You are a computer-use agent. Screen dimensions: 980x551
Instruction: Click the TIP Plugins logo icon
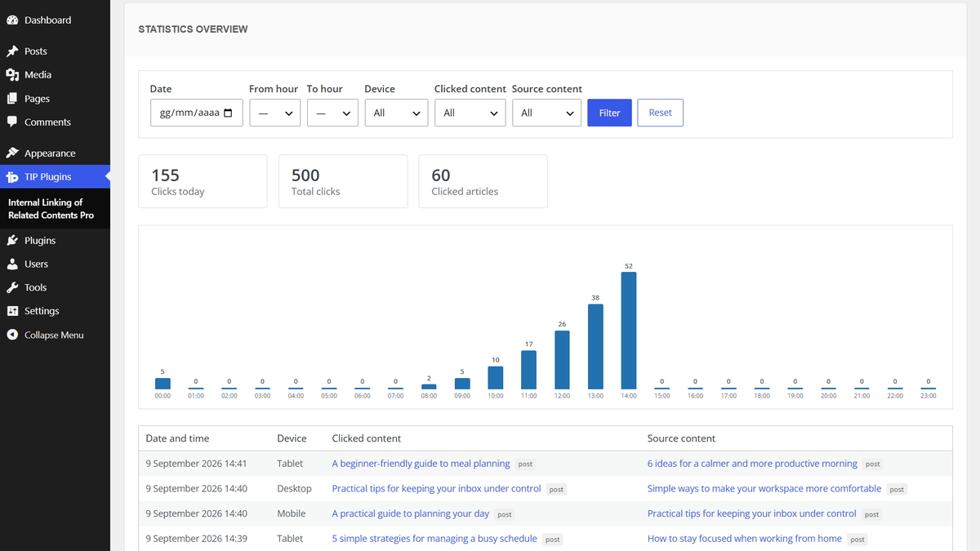pyautogui.click(x=12, y=176)
